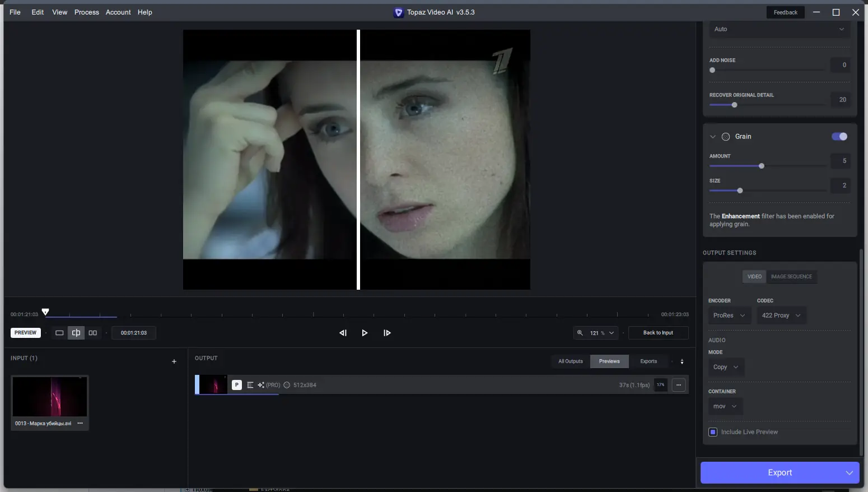Open the settings summary icon in the output row
The image size is (868, 492).
pyautogui.click(x=250, y=385)
